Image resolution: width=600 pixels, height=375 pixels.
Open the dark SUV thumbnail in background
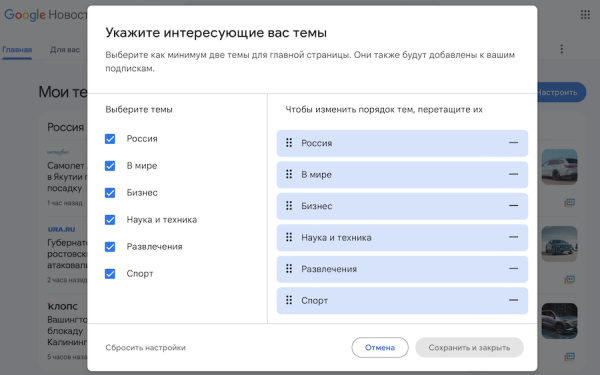(x=559, y=321)
